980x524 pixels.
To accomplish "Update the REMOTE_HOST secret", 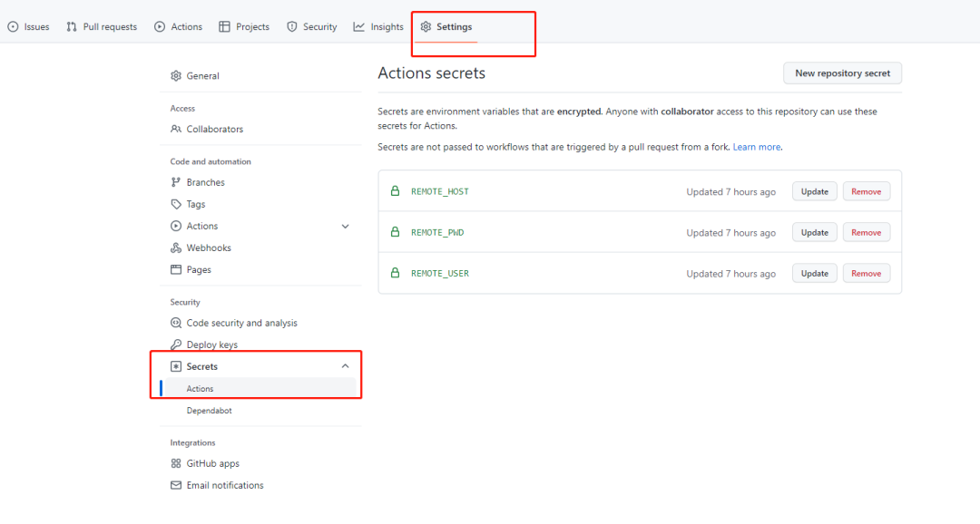I will (814, 191).
